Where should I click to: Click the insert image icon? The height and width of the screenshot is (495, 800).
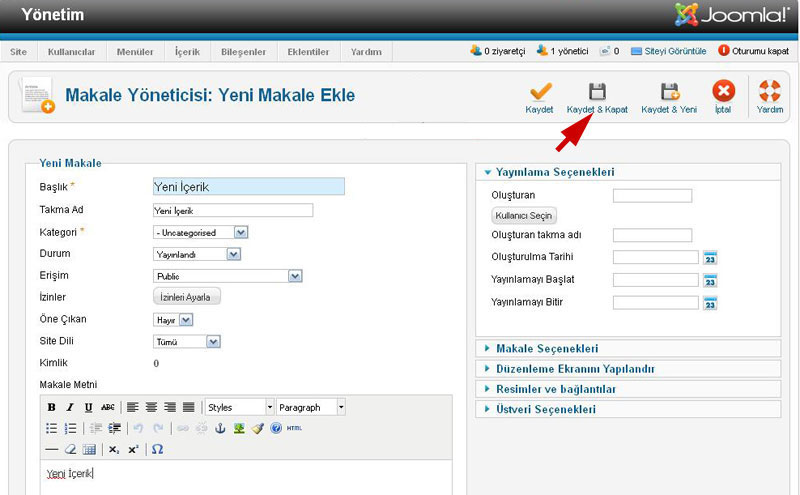point(239,428)
